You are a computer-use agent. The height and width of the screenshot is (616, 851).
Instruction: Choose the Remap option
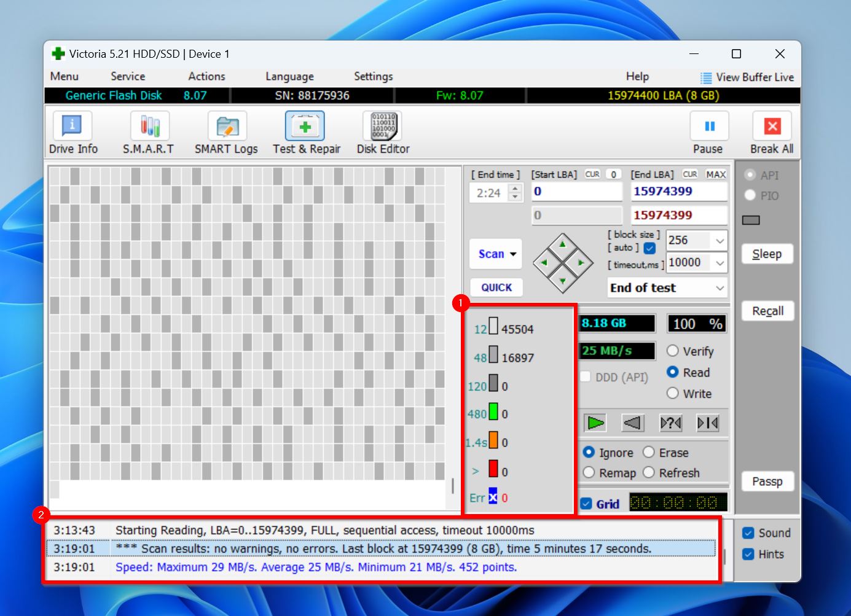[589, 472]
